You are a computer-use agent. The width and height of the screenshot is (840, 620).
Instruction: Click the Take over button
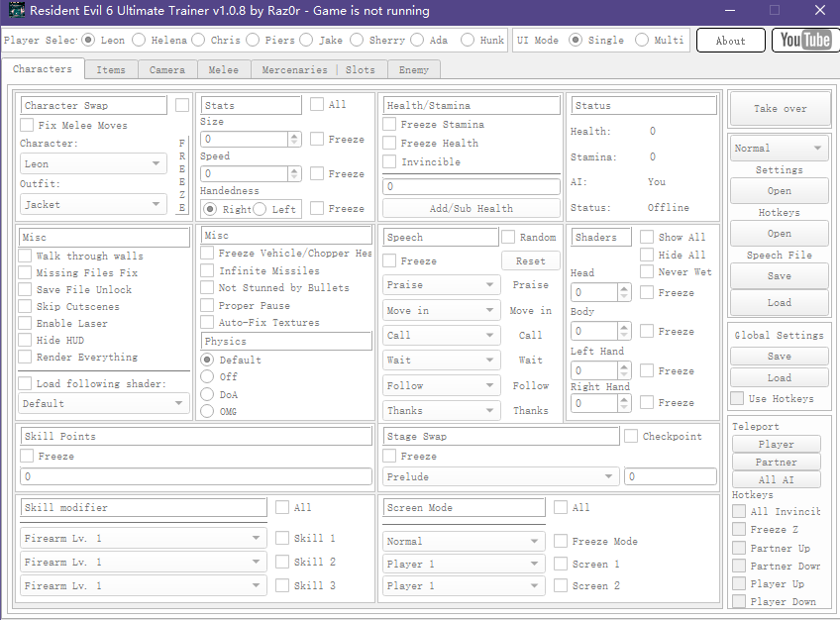[x=780, y=109]
